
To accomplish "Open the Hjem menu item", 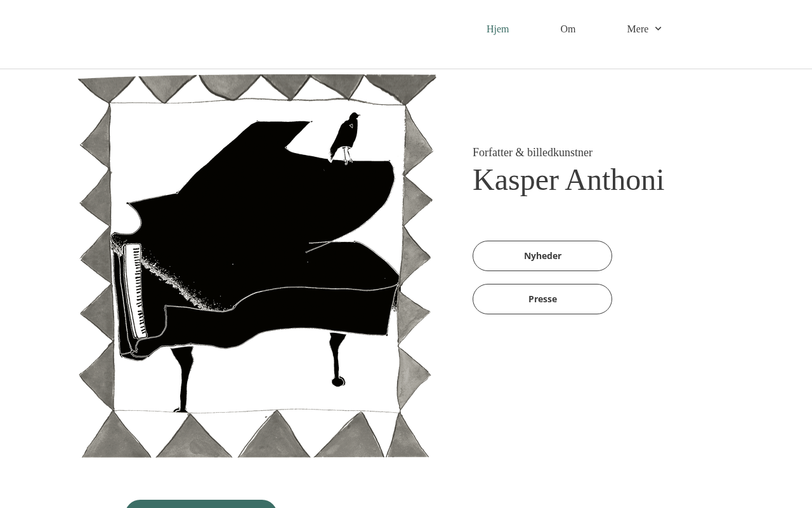I will [x=497, y=29].
